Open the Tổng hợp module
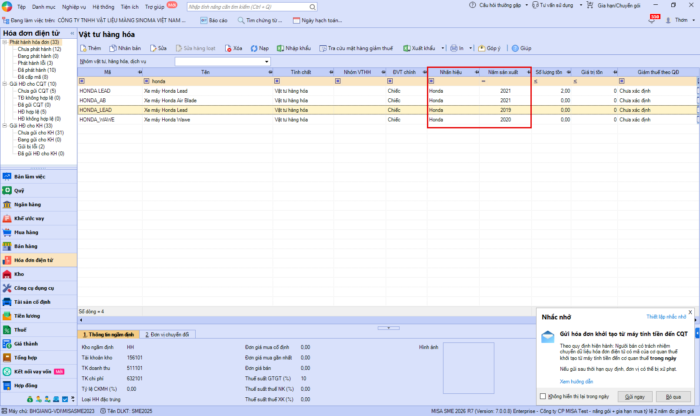This screenshot has width=700, height=416. 39,358
